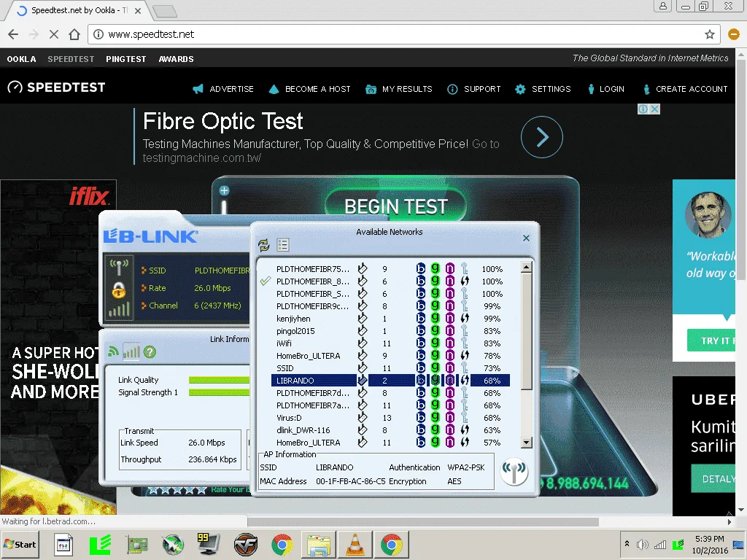Click the refresh networks icon in Available Networks
The width and height of the screenshot is (747, 560).
click(263, 245)
